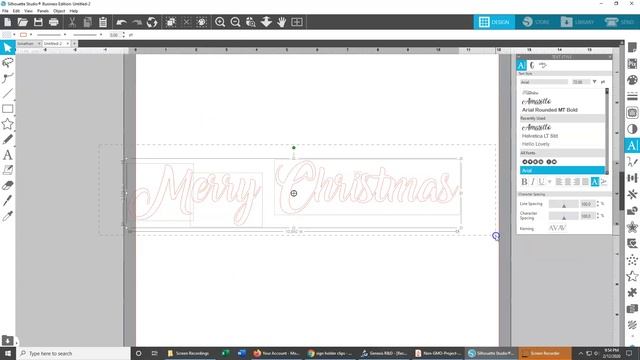The width and height of the screenshot is (640, 360).
Task: Select Helvetica LT Std font
Action: [540, 136]
